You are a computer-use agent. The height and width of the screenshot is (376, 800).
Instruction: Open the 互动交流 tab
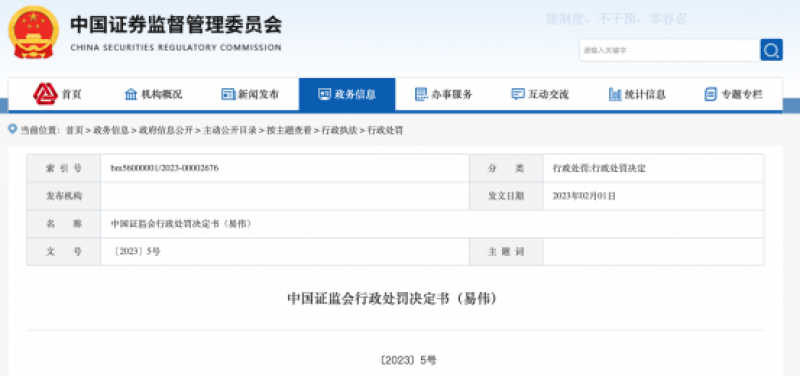point(540,94)
